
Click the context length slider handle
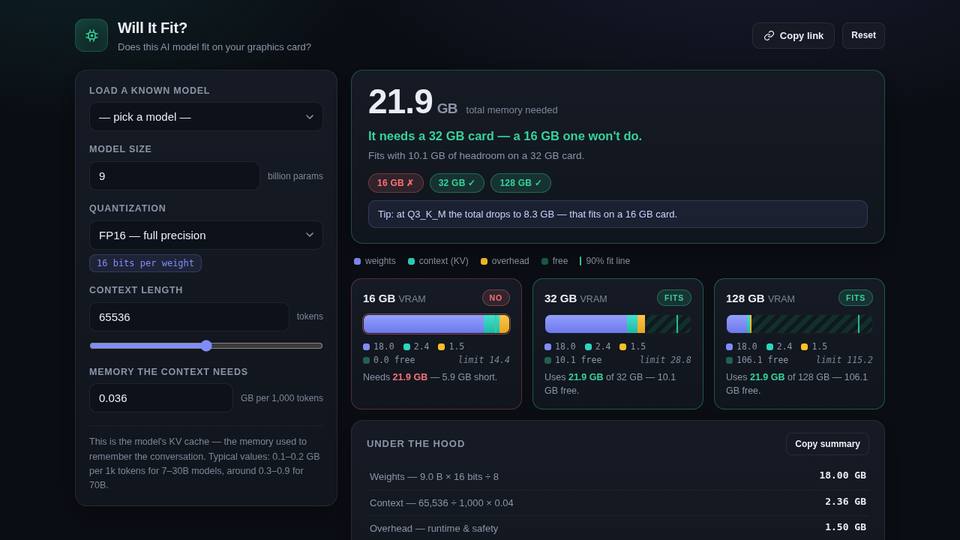click(x=206, y=346)
